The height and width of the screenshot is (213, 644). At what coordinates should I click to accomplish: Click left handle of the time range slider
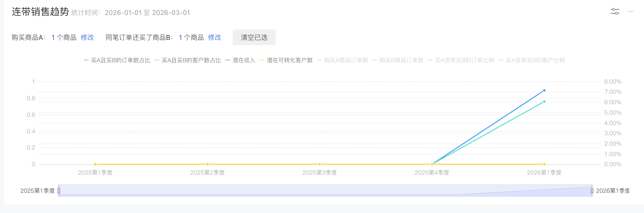(x=59, y=191)
